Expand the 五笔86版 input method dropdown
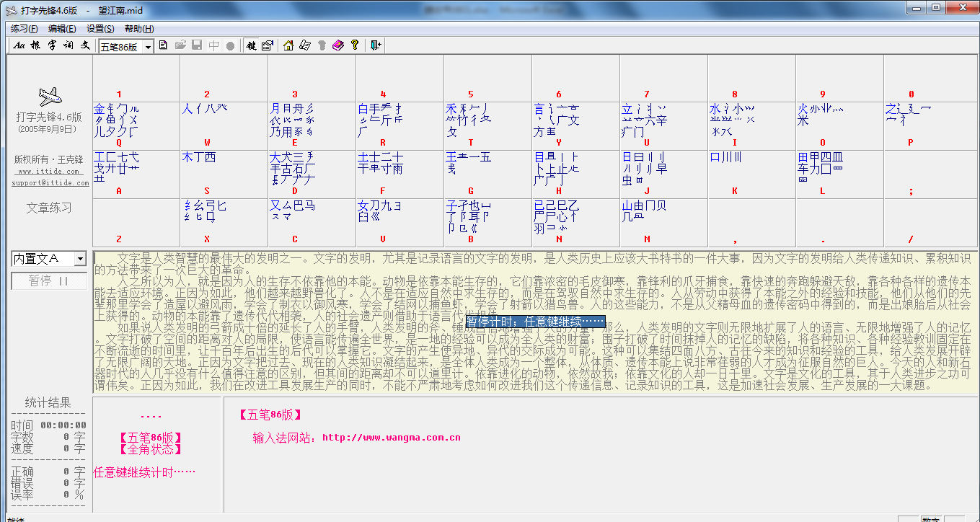Screen dimensions: 980x522 (148, 47)
